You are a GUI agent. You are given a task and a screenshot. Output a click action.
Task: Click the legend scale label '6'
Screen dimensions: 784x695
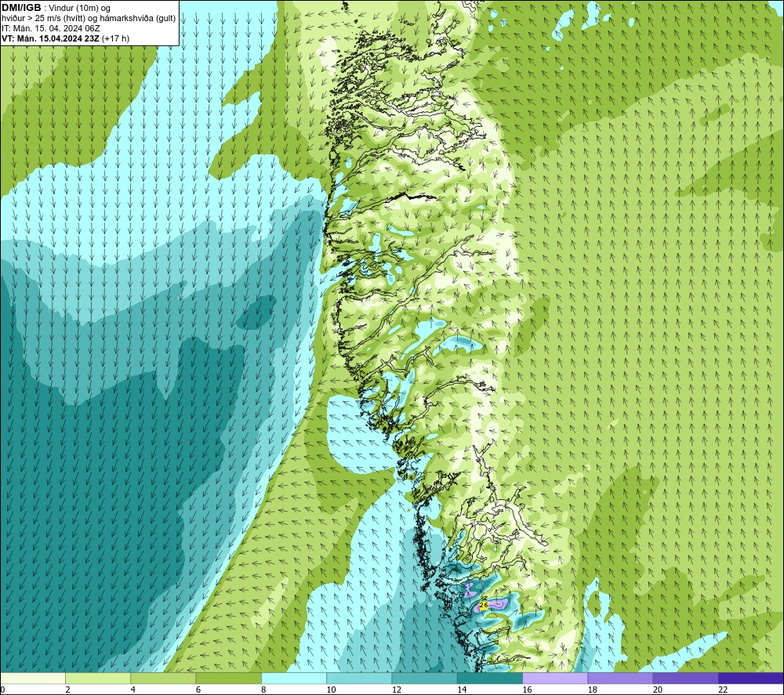198,690
